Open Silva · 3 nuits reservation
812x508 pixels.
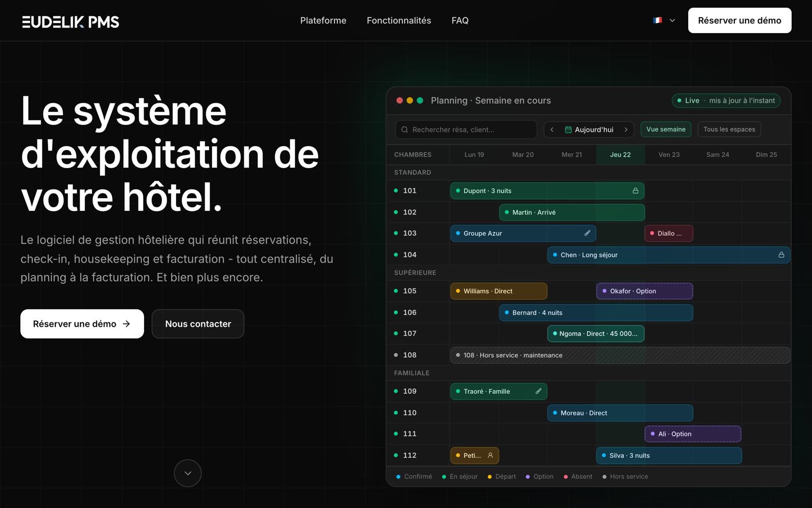point(669,455)
